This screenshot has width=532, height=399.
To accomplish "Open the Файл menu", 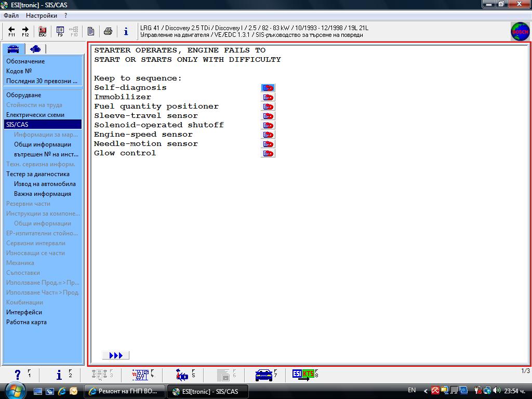I will pos(11,16).
